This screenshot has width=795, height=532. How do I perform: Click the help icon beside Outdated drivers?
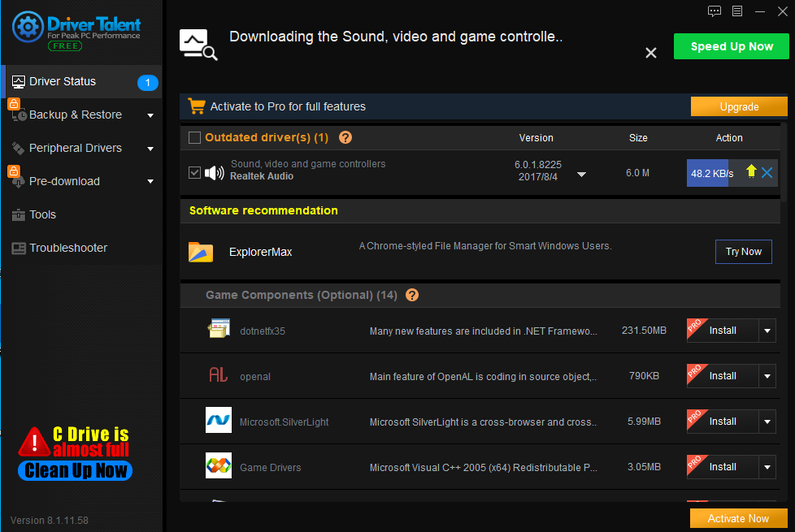(345, 137)
